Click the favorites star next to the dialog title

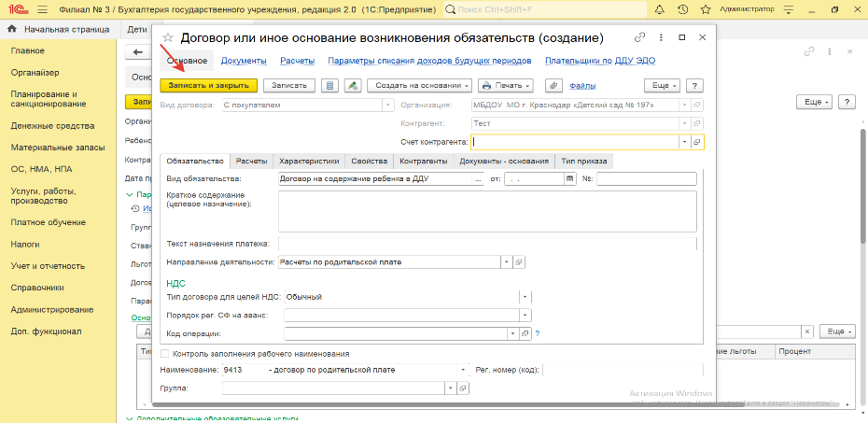pos(168,38)
